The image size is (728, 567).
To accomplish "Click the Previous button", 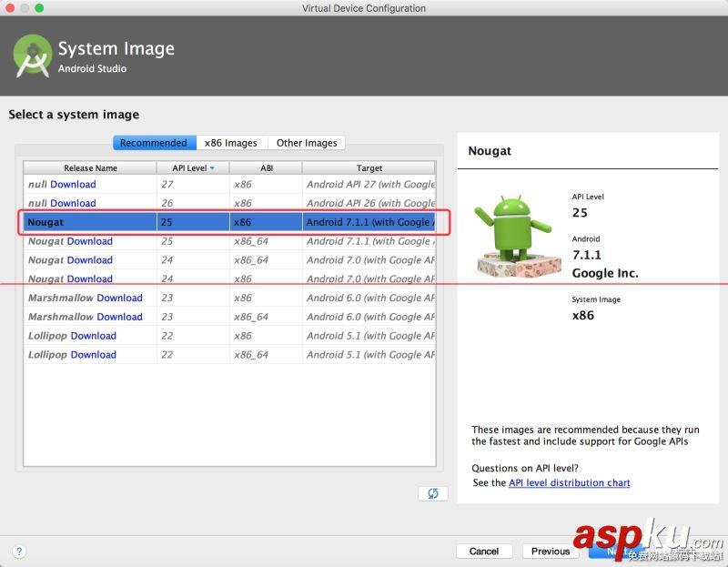I will [x=550, y=551].
